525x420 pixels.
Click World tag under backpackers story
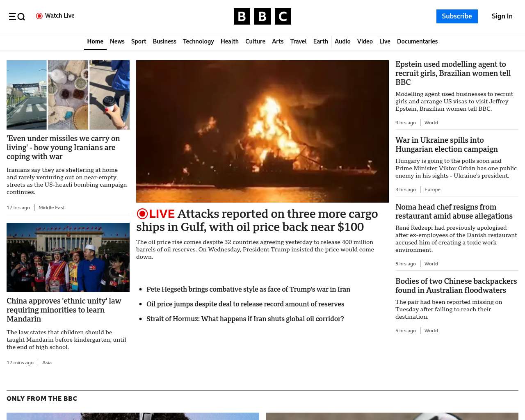pos(431,331)
